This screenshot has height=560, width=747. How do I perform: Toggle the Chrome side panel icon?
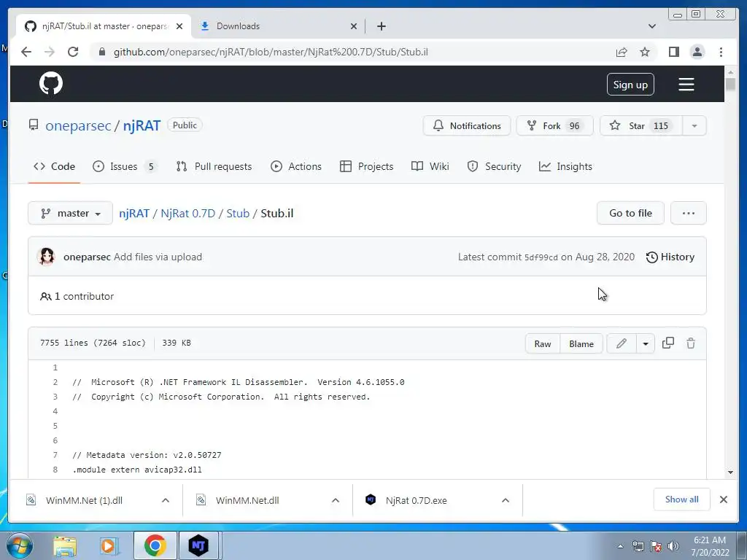click(673, 52)
